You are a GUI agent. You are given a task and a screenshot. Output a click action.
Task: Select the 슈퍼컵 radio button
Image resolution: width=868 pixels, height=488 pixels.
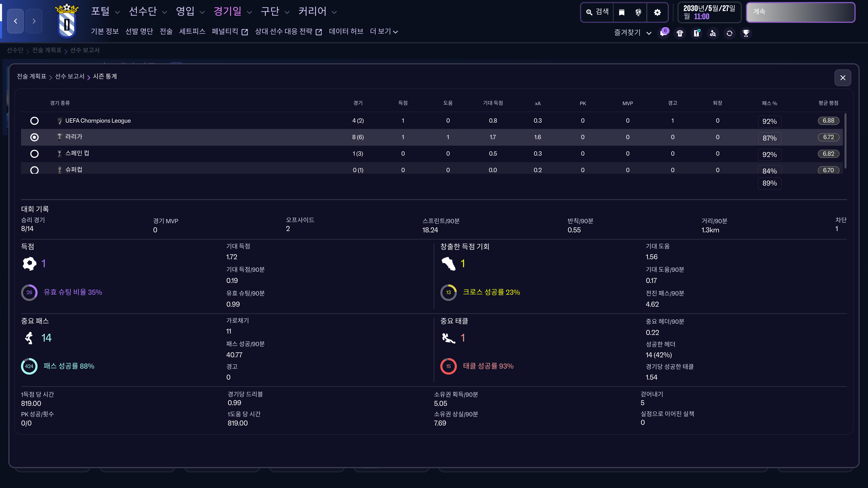34,170
